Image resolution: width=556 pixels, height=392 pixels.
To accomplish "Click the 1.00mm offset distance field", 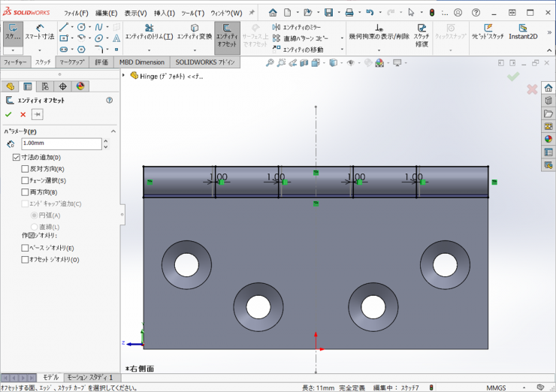I will [x=60, y=143].
